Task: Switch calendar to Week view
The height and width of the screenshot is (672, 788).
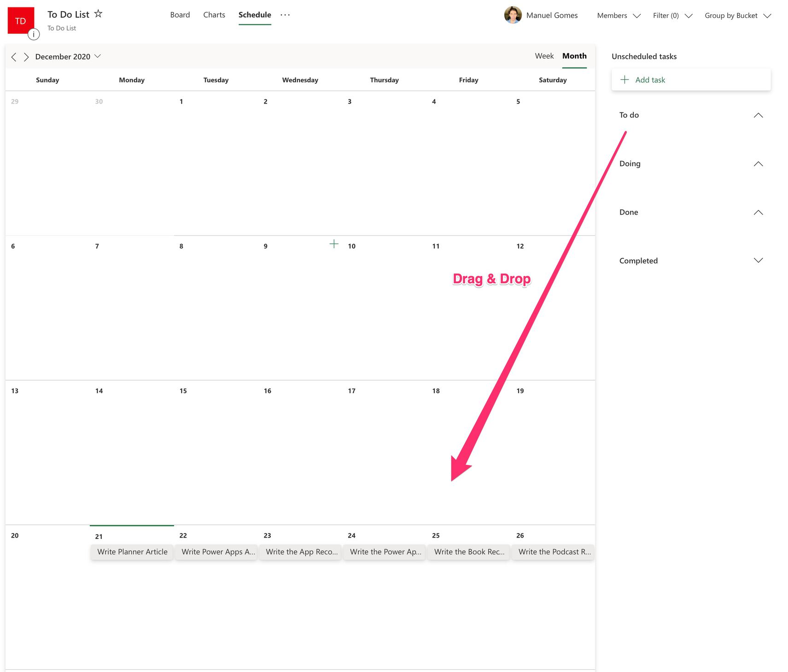Action: tap(544, 56)
